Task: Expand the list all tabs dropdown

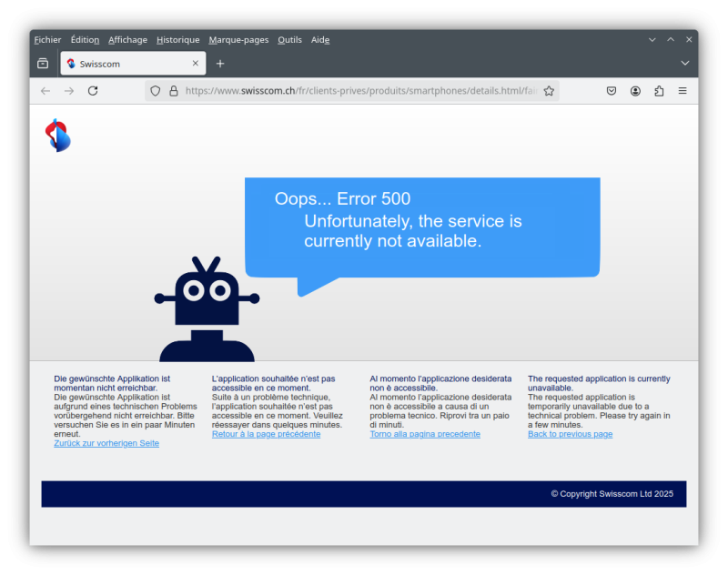Action: click(x=685, y=64)
